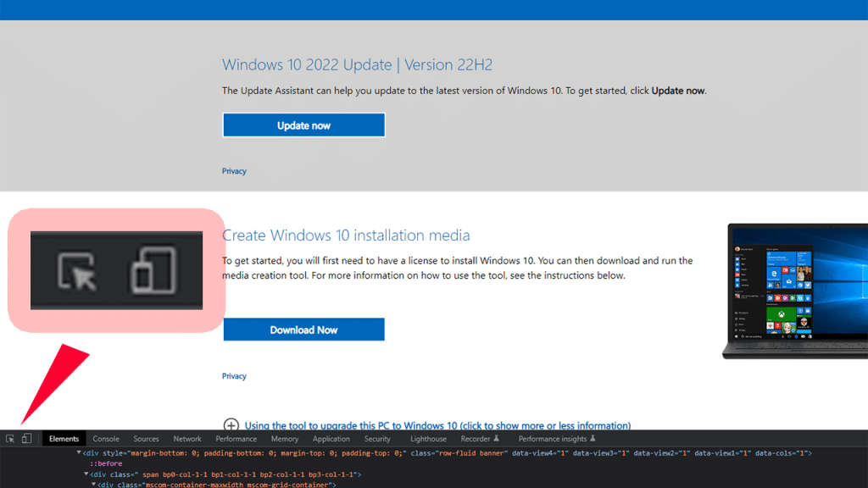Click the Create Windows 10 installation media heading

pyautogui.click(x=346, y=236)
